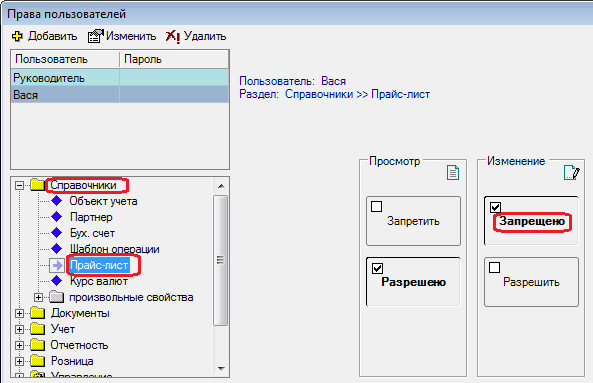The width and height of the screenshot is (593, 383).
Task: Select Курс валют tree item
Action: coord(99,281)
